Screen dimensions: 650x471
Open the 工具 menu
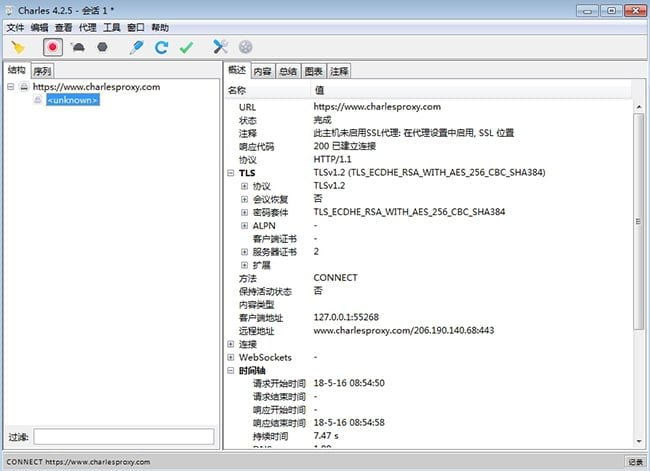tap(112, 28)
